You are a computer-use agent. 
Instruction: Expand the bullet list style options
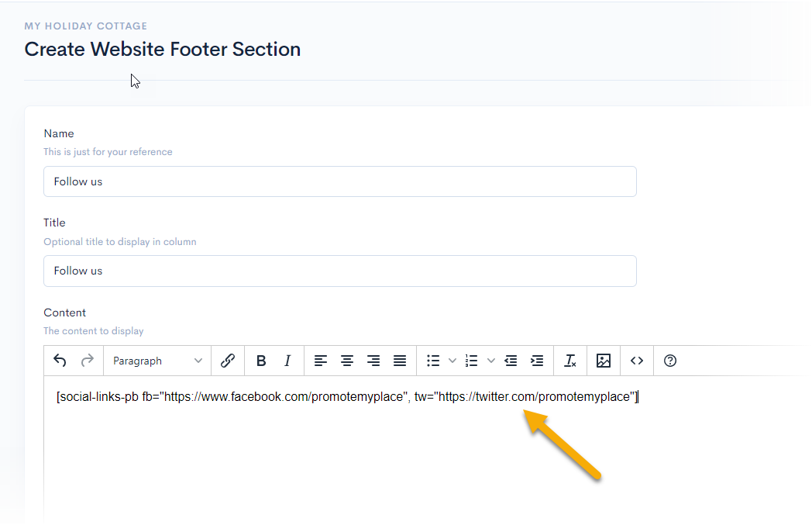pos(452,361)
